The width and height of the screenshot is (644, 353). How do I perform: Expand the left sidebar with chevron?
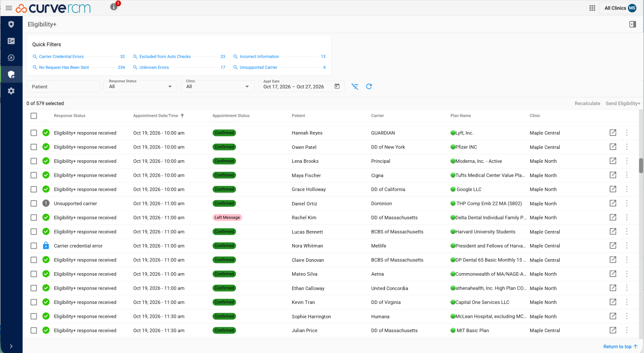click(x=11, y=346)
